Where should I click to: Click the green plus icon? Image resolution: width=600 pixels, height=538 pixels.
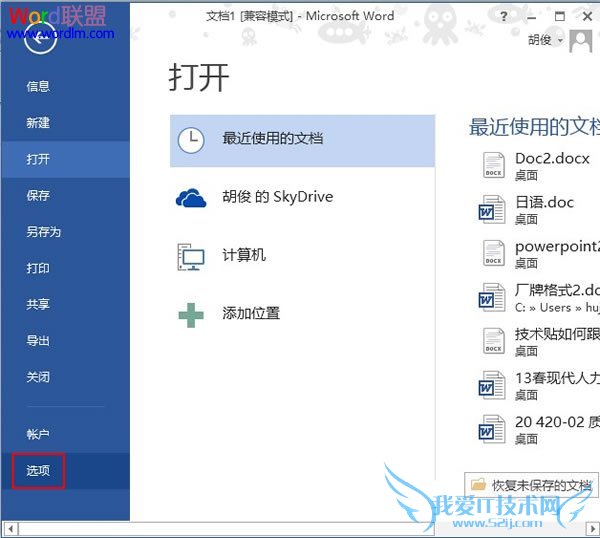(191, 315)
